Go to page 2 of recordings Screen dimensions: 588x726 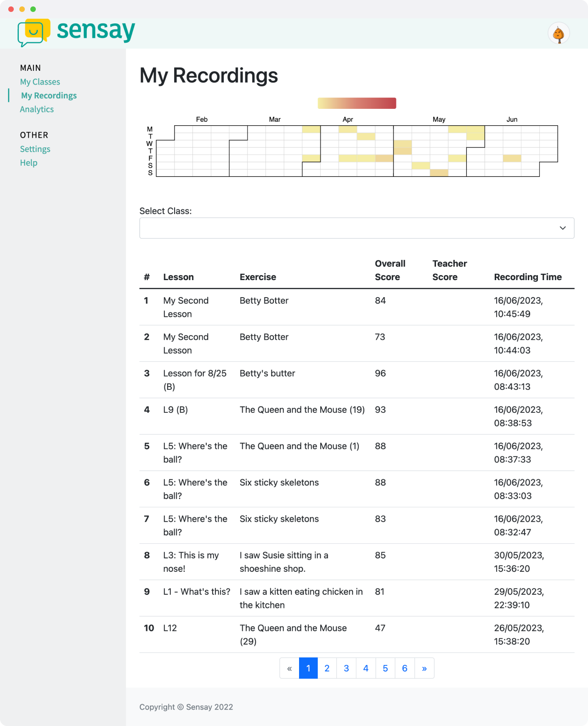pos(327,668)
